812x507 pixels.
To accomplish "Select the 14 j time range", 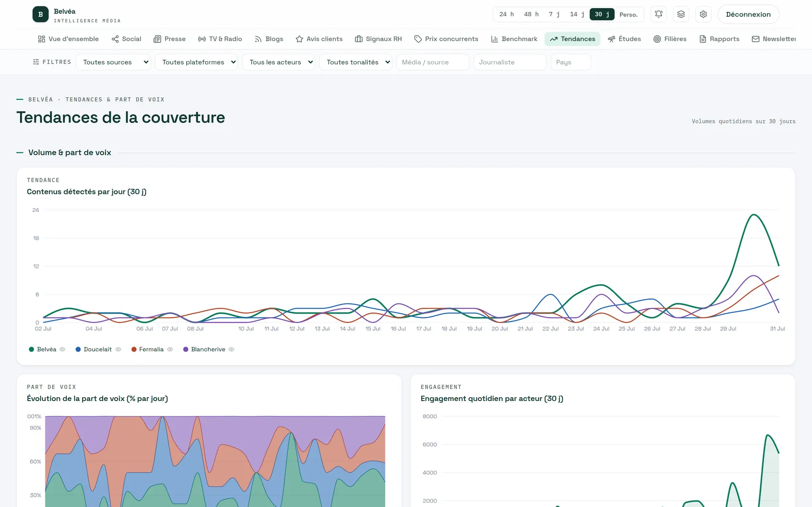I will (577, 14).
